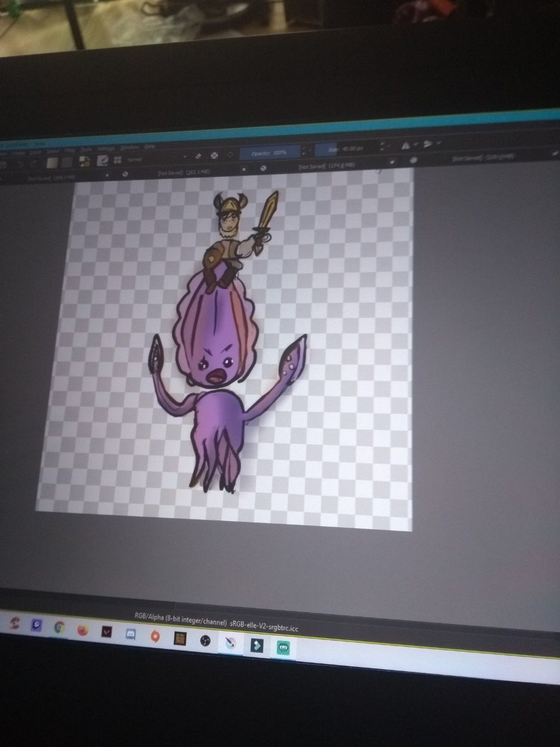Open the Help menu

150,147
